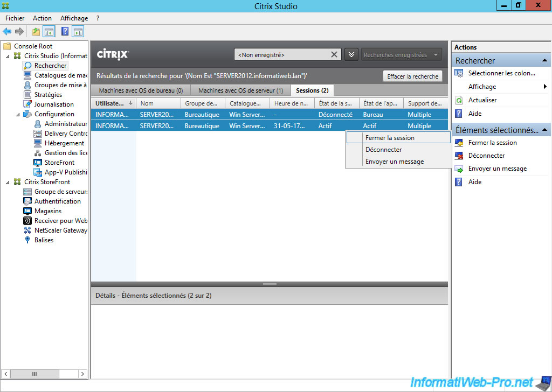Open the Authentification node icon
The image size is (552, 392).
27,201
